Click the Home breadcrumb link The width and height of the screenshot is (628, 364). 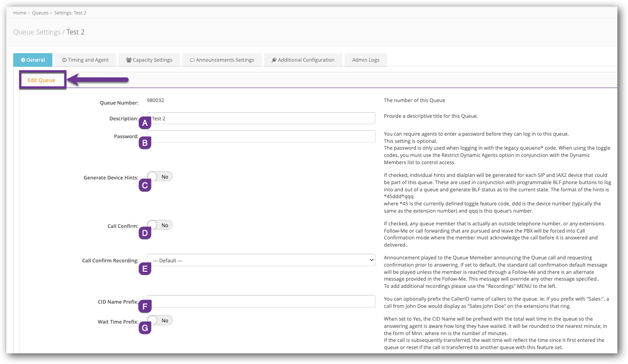click(x=20, y=13)
